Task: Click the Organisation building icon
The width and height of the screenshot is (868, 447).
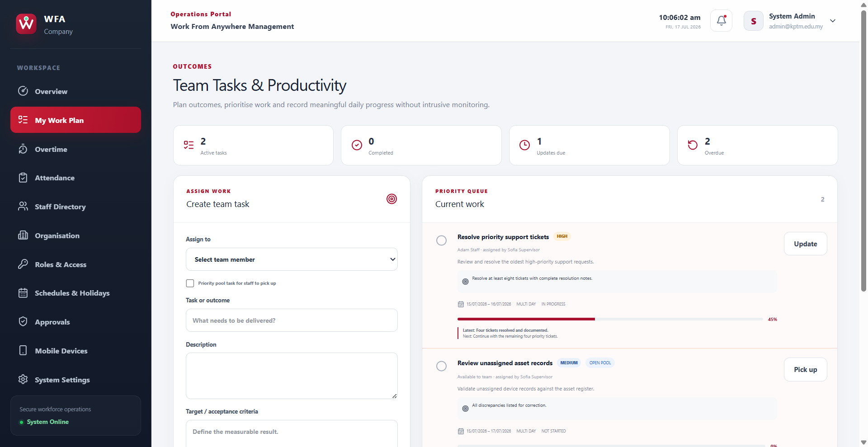Action: pos(23,235)
